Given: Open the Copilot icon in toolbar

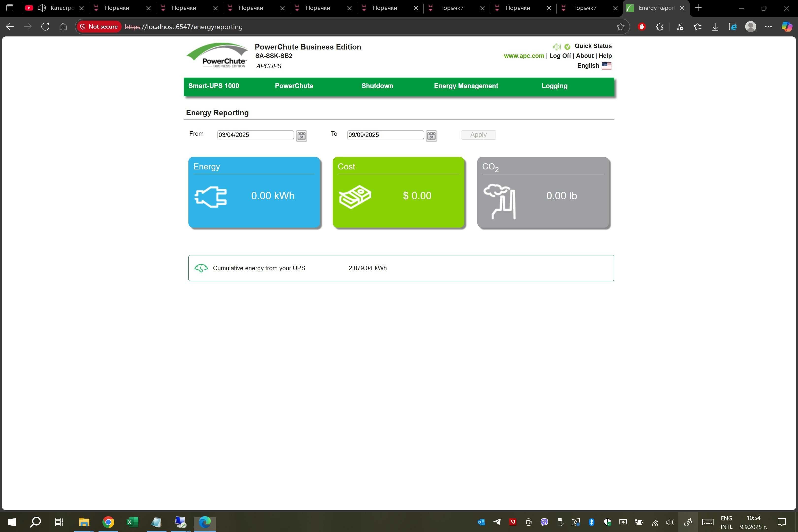Looking at the screenshot, I should click(787, 26).
